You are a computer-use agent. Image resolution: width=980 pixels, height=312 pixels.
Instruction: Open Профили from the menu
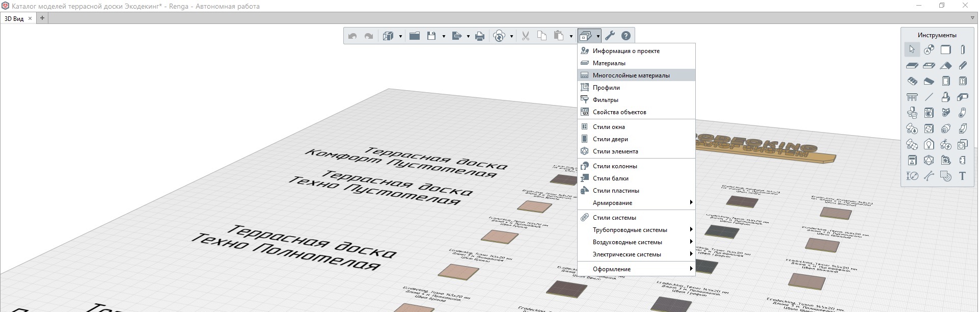click(x=637, y=88)
